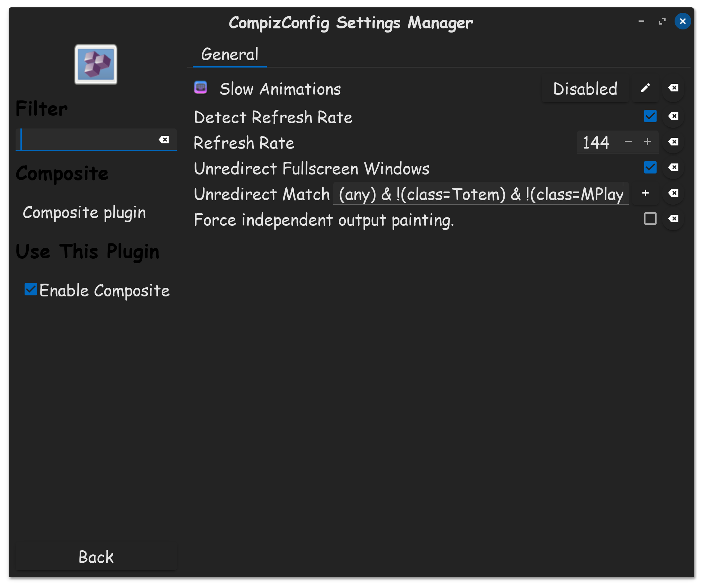
Task: Reset Unredirect Match to default
Action: point(673,193)
